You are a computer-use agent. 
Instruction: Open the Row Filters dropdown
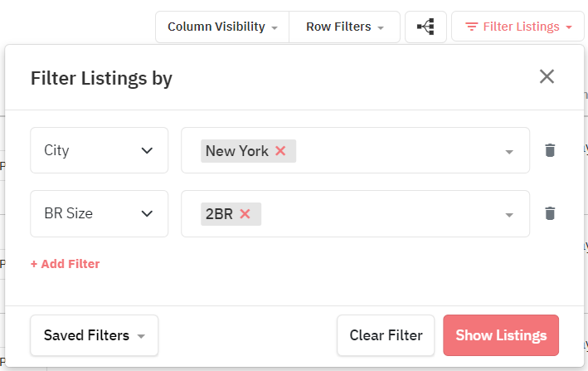(345, 27)
